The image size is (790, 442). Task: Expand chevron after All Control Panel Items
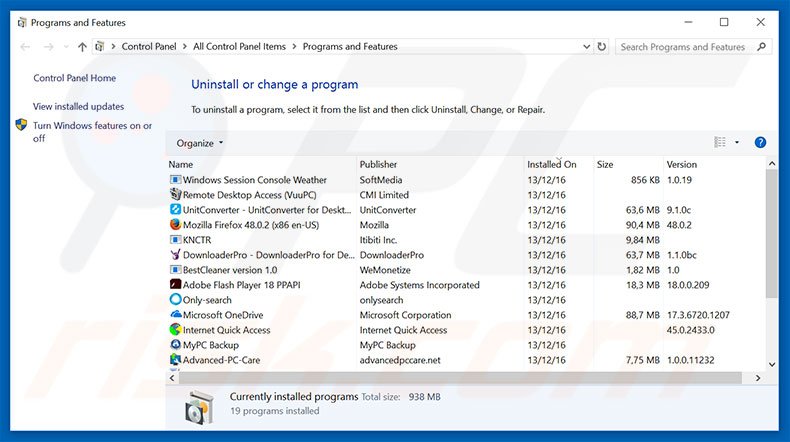coord(294,46)
